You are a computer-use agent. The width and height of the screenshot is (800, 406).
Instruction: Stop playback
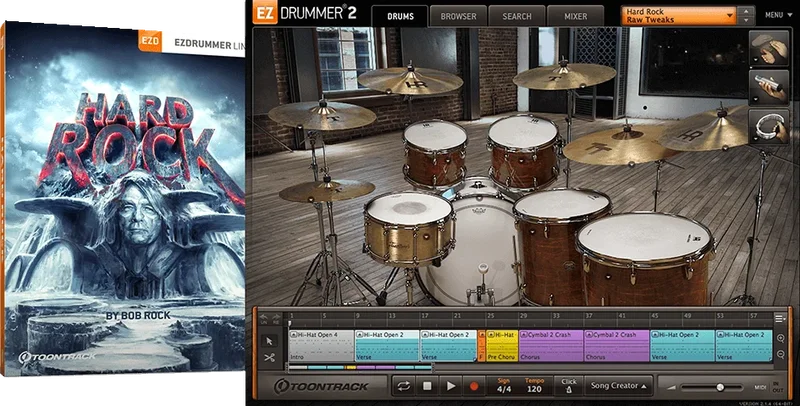[427, 386]
